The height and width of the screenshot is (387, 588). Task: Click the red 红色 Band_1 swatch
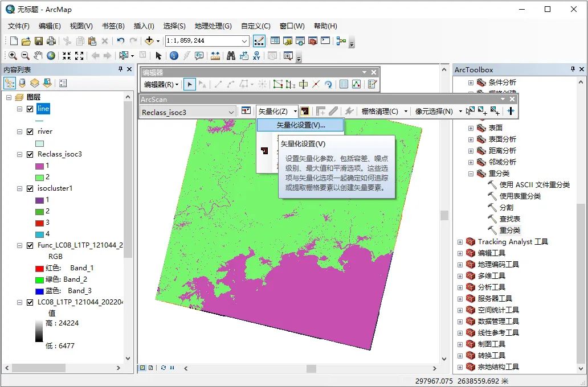tap(39, 268)
